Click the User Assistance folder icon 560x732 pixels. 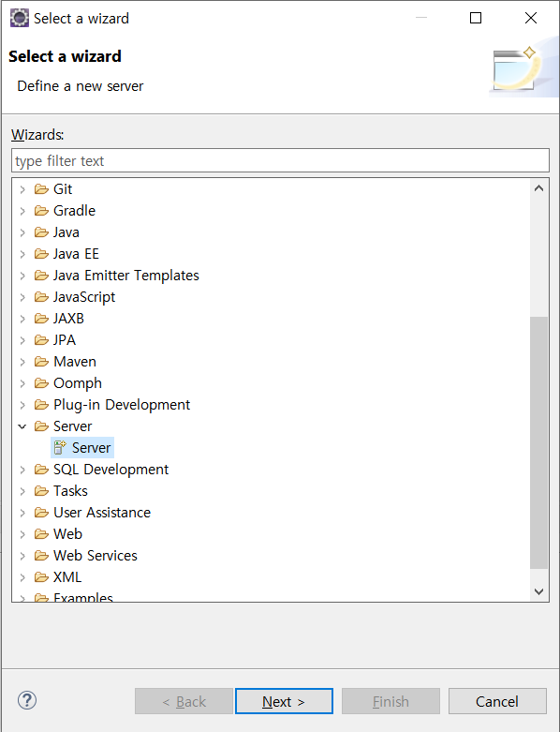[x=41, y=513]
